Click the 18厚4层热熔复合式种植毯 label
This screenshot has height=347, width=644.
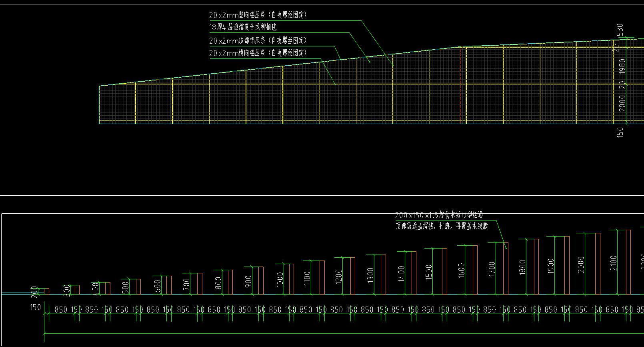coord(243,27)
